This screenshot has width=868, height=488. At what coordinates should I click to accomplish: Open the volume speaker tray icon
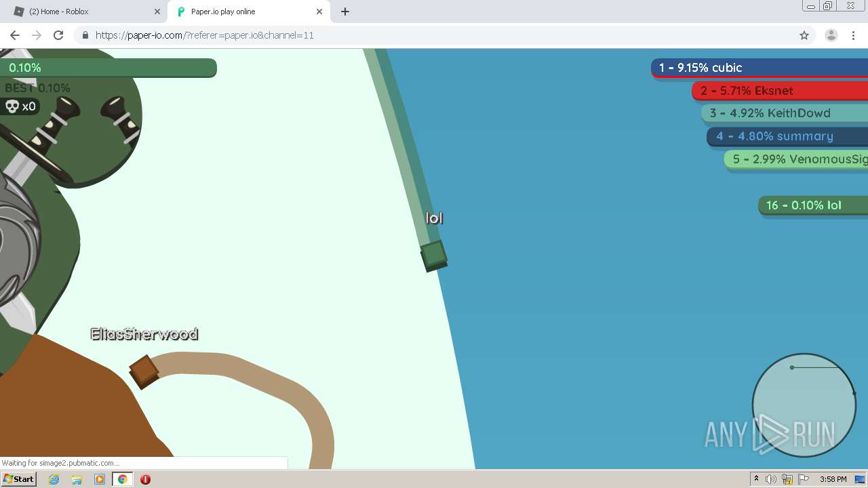(x=771, y=479)
